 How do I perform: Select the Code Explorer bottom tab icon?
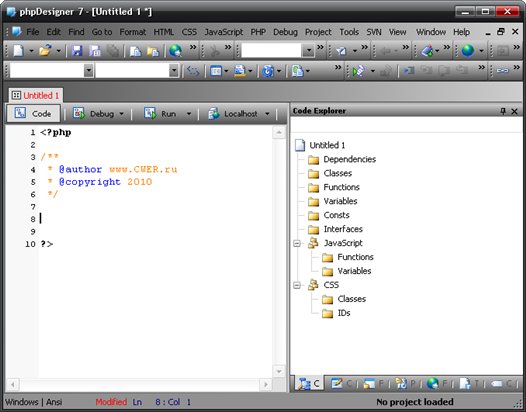click(x=309, y=383)
